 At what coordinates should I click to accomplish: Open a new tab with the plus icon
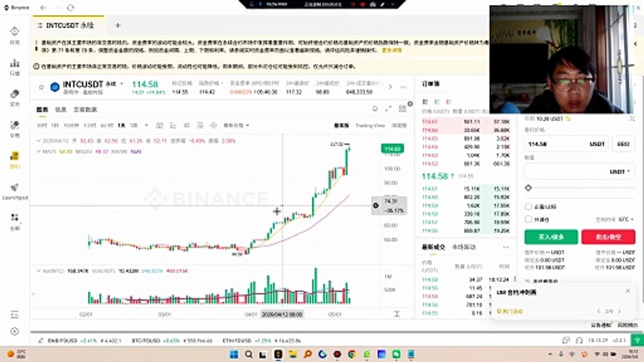(118, 25)
